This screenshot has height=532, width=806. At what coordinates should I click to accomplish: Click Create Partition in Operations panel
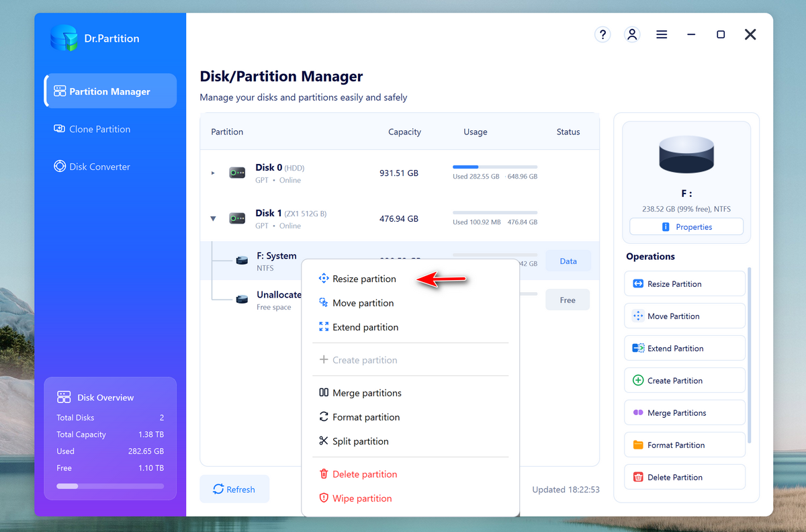coord(684,380)
